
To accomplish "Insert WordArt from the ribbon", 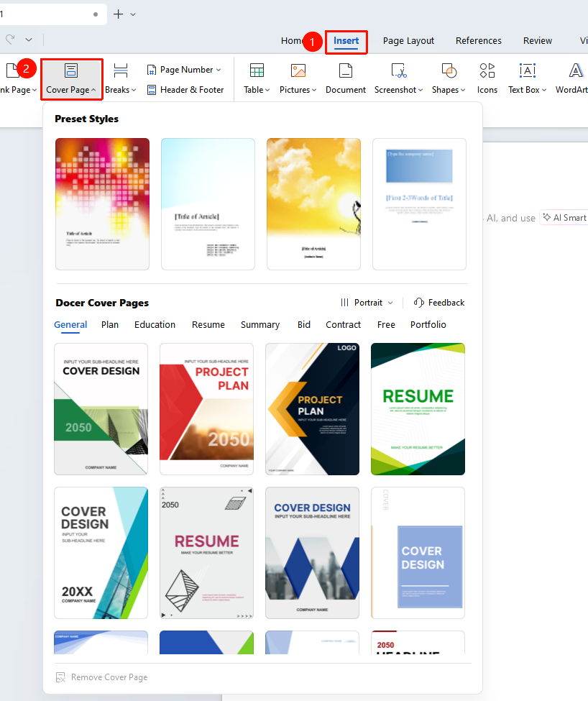I will coord(572,79).
